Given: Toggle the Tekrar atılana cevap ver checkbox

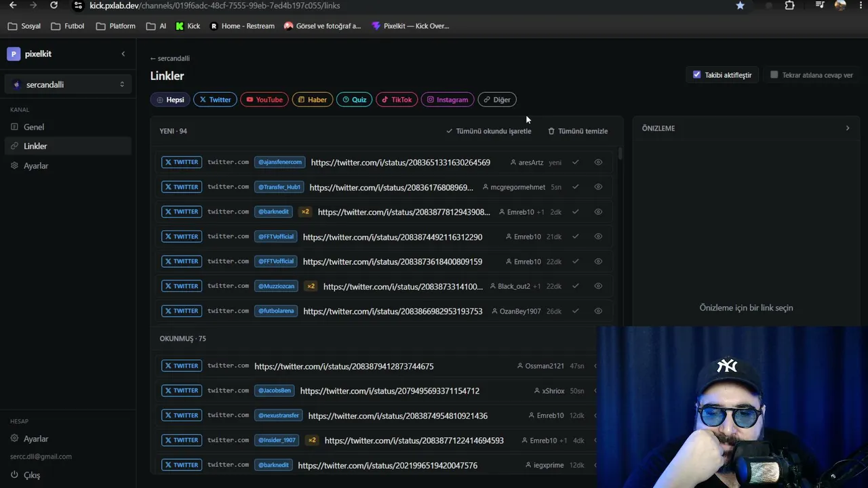Looking at the screenshot, I should coord(774,75).
